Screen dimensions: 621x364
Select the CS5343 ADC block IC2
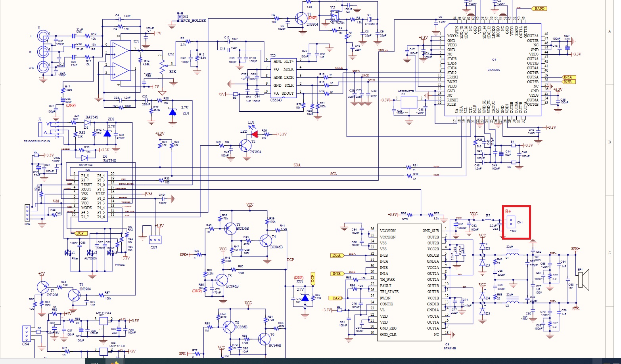(284, 78)
